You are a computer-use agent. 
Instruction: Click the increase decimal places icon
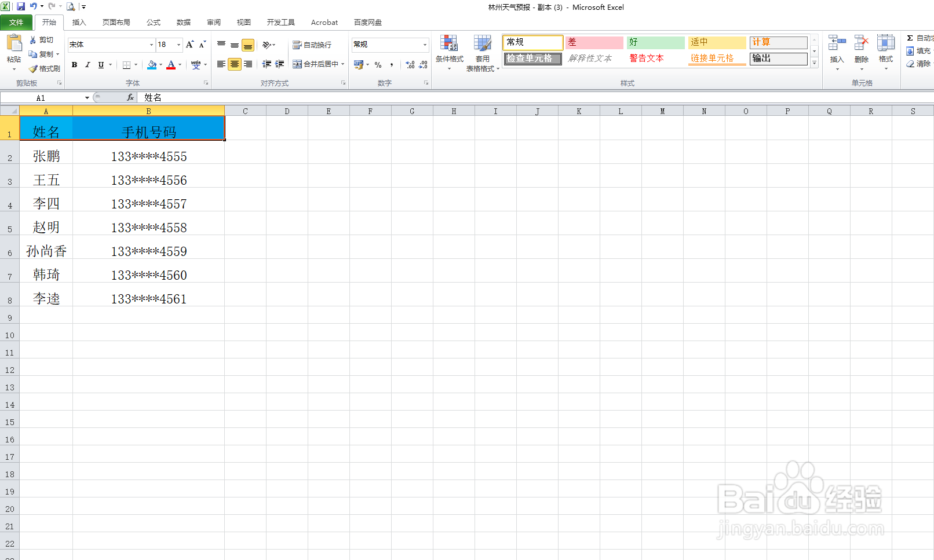point(410,65)
